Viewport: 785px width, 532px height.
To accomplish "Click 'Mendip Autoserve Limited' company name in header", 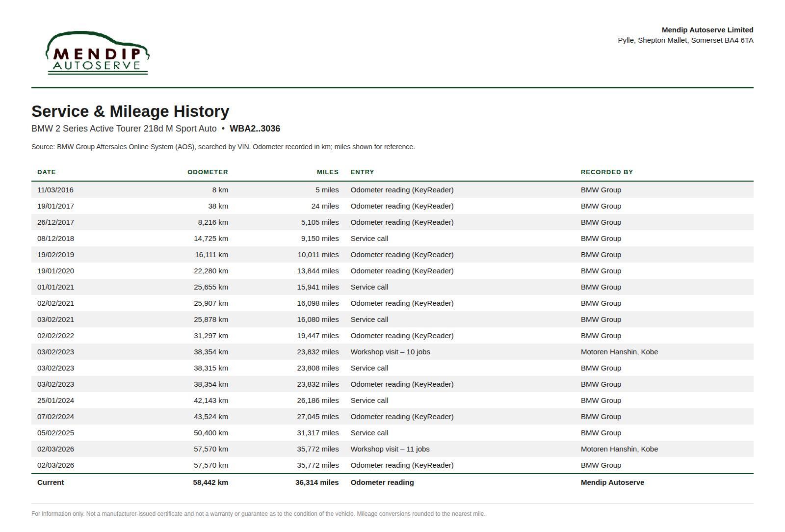I will click(x=707, y=30).
